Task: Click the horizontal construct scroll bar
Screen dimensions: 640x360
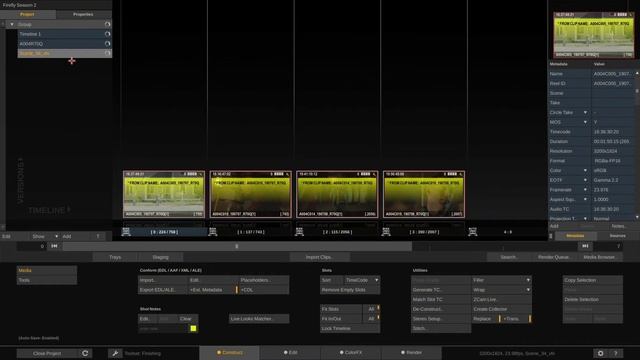Action: click(x=237, y=246)
